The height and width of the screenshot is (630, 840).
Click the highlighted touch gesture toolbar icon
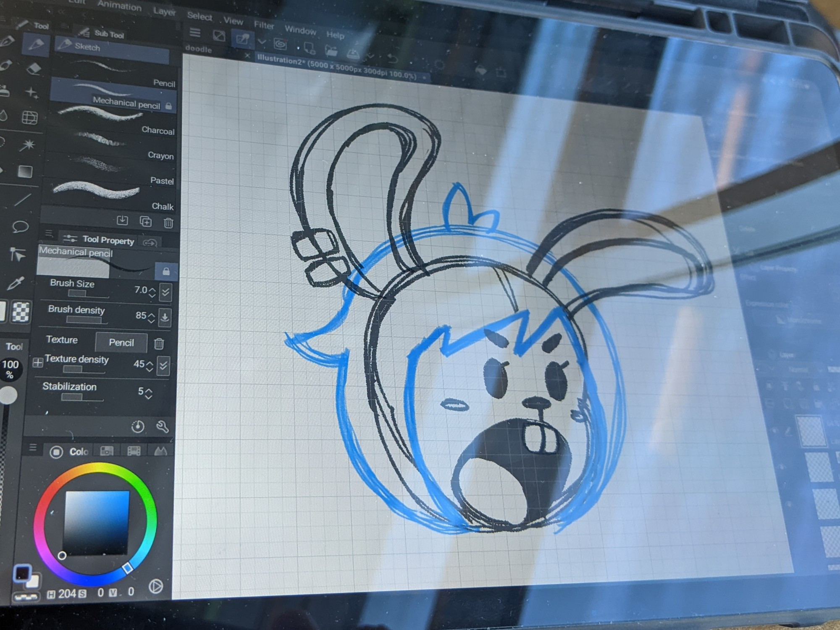coord(242,39)
